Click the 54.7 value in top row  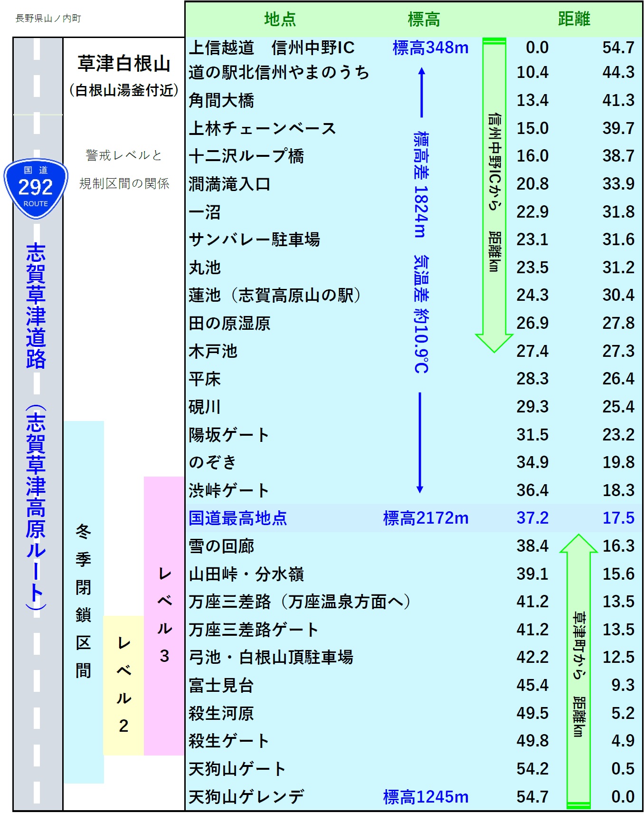tap(618, 48)
